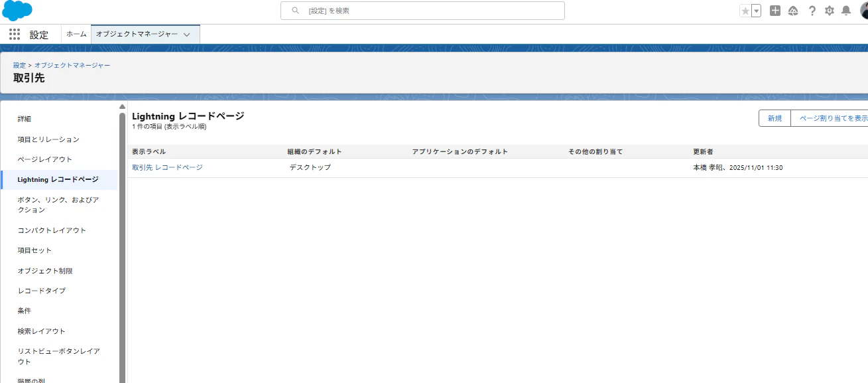Open the help question mark icon
Viewport: 868px width, 383px height.
pyautogui.click(x=812, y=11)
